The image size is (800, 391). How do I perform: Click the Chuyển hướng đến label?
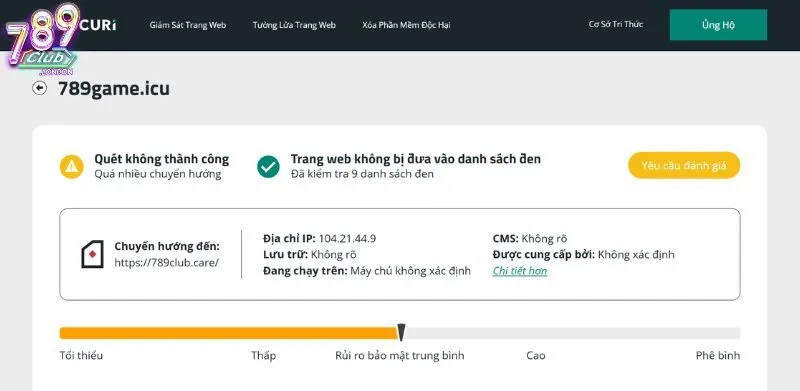point(167,247)
